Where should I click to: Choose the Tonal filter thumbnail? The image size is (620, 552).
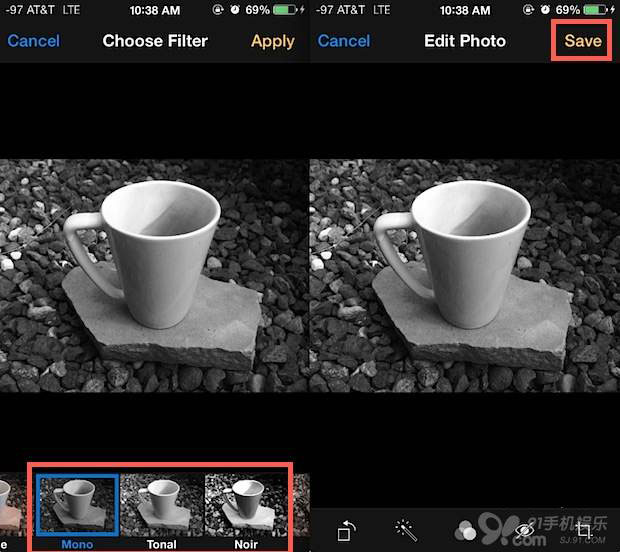pyautogui.click(x=161, y=504)
